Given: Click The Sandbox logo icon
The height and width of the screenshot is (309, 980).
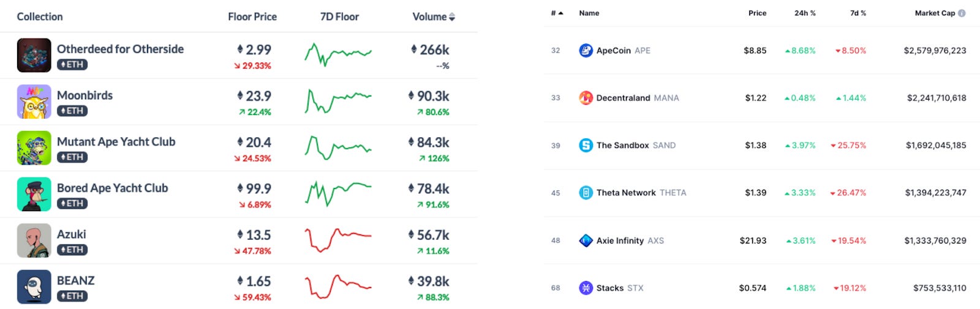Looking at the screenshot, I should (x=586, y=145).
